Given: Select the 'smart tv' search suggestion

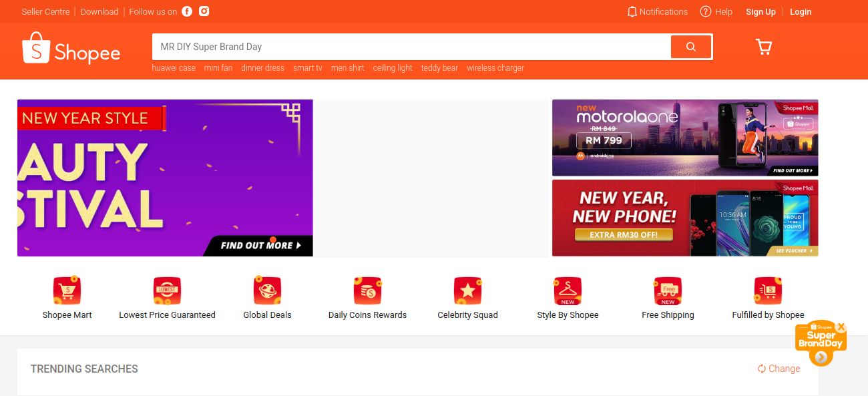Looking at the screenshot, I should pyautogui.click(x=308, y=68).
